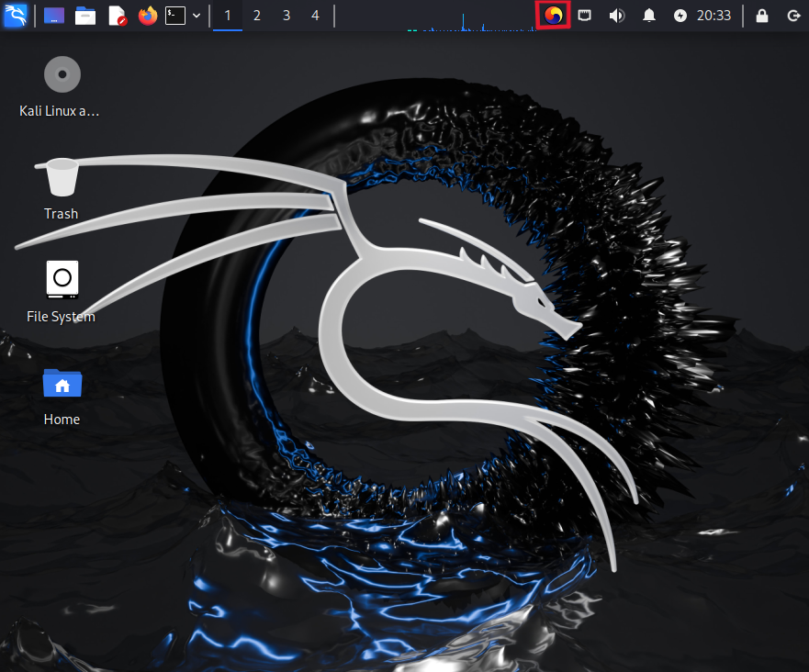The height and width of the screenshot is (672, 809).
Task: Switch to workspace 3
Action: point(287,16)
